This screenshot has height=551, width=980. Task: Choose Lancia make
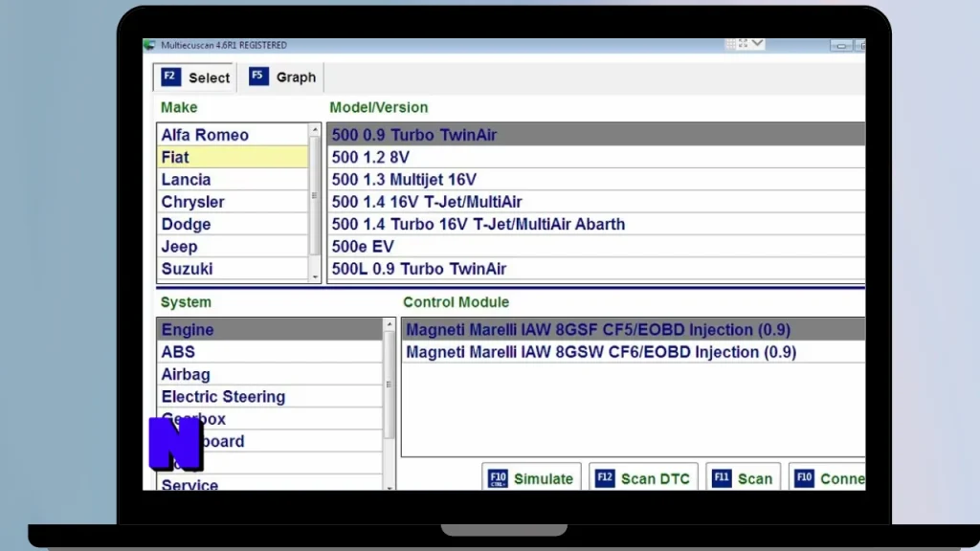coord(233,180)
